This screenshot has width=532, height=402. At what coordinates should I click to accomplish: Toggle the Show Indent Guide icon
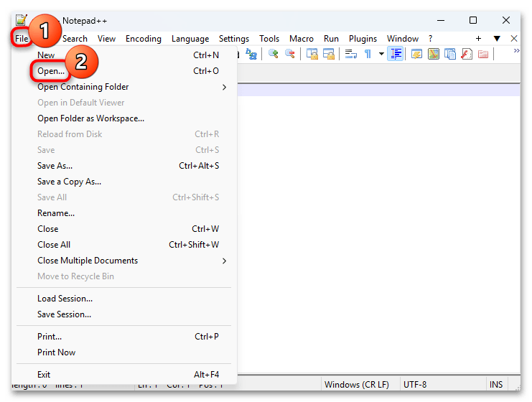(396, 54)
